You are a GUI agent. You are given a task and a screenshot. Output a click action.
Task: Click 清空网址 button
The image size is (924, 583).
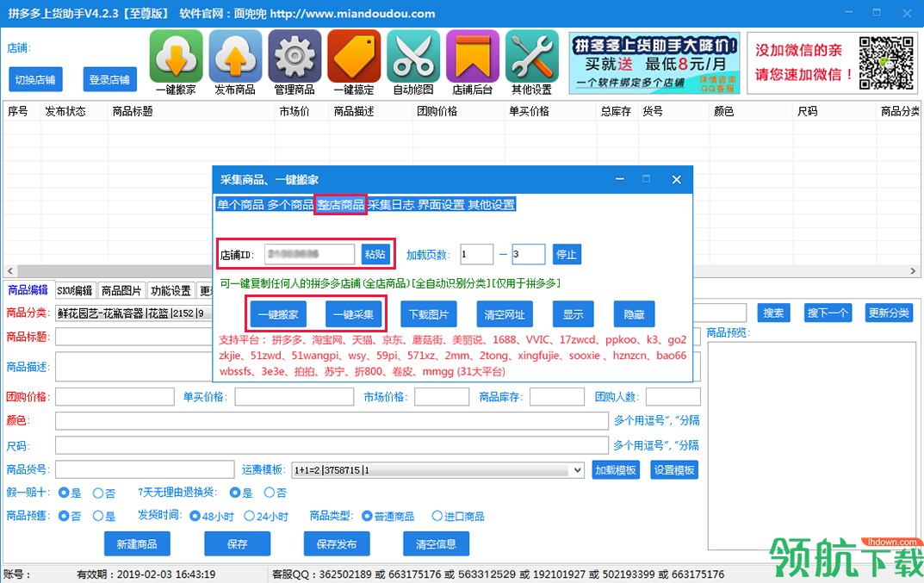tap(505, 314)
